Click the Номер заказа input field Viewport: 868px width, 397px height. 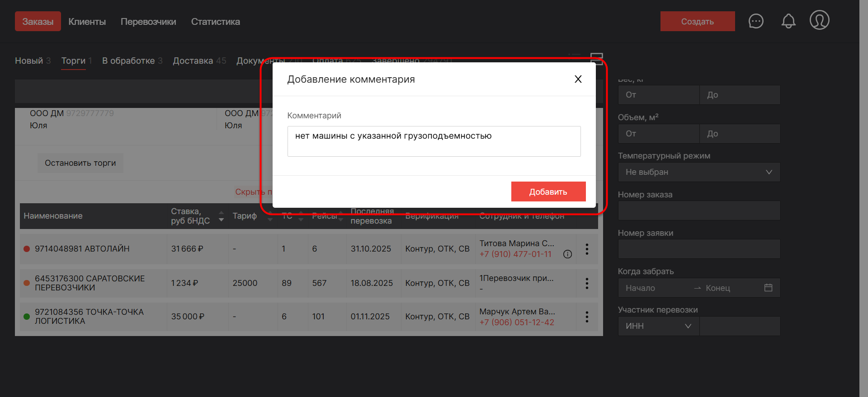pyautogui.click(x=698, y=210)
